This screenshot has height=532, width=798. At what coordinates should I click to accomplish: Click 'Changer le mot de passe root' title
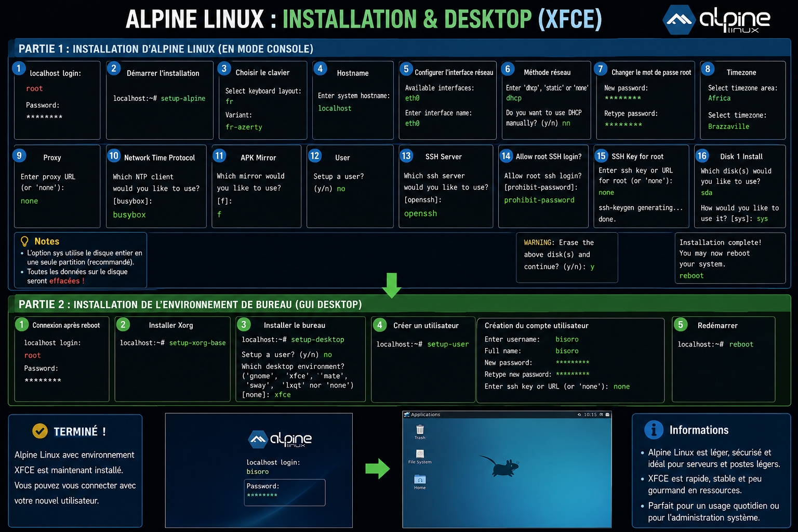[x=651, y=73]
